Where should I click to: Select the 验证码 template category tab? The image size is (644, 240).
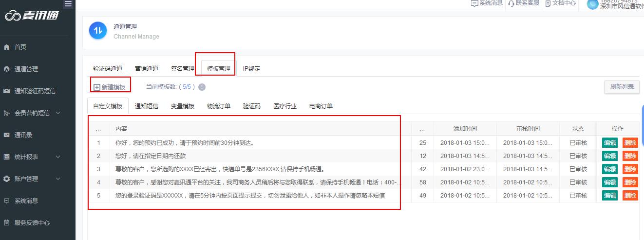[x=252, y=106]
